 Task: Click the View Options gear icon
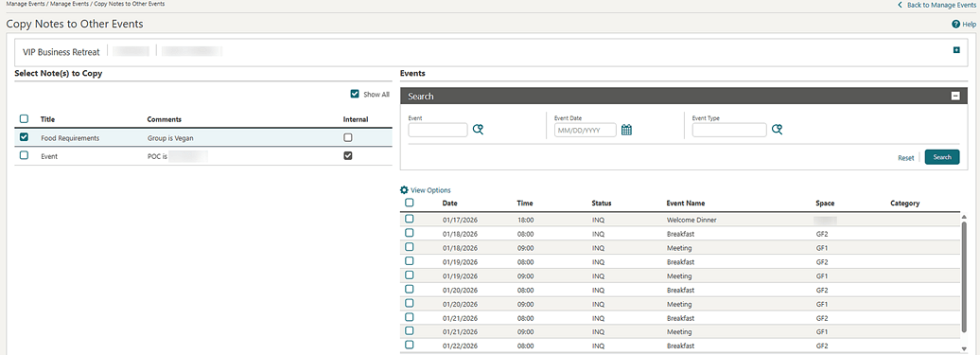(404, 190)
